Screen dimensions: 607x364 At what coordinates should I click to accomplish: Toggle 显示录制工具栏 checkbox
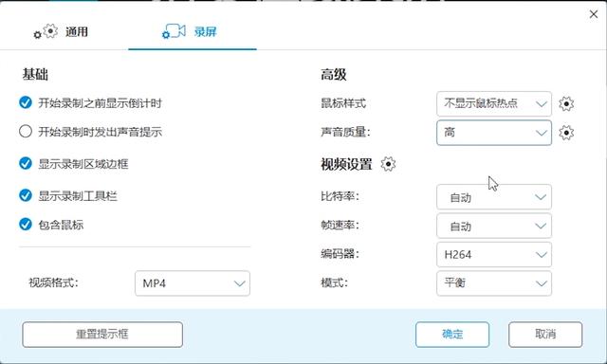click(26, 195)
